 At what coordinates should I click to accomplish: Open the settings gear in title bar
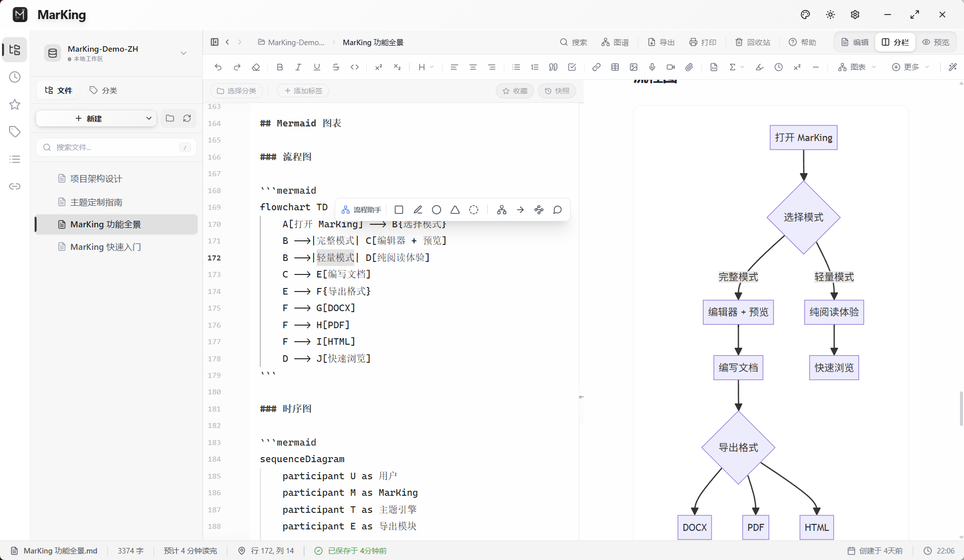point(855,15)
